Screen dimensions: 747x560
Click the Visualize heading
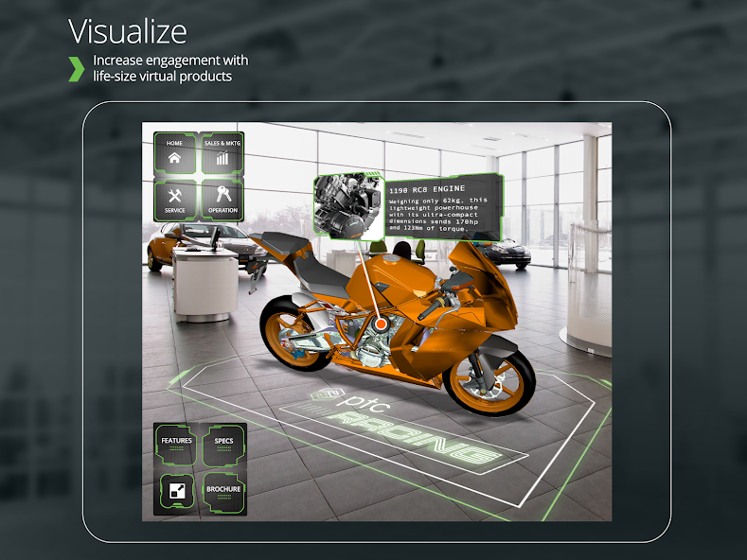pos(127,31)
